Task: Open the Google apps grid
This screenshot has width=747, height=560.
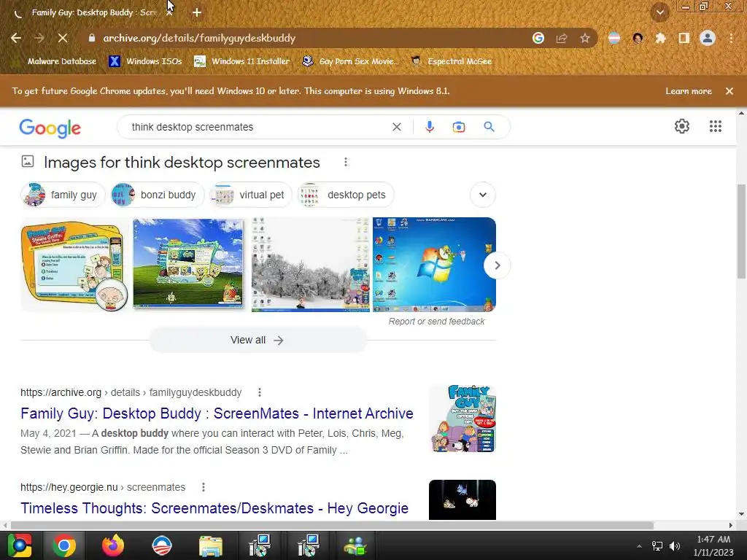Action: (x=715, y=126)
